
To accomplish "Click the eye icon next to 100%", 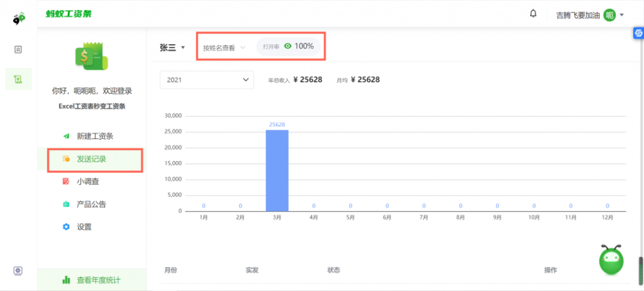I will click(x=288, y=47).
